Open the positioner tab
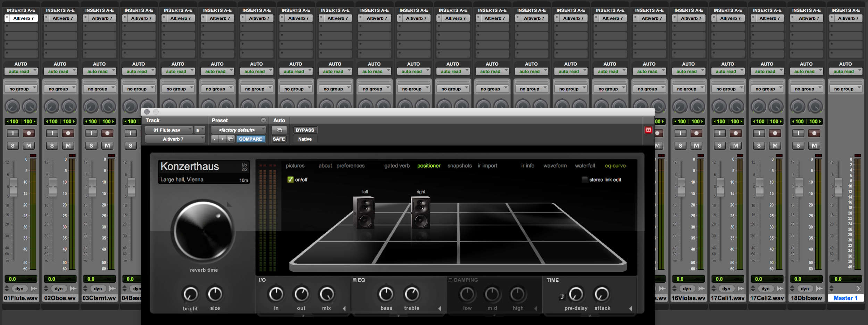 coord(429,166)
